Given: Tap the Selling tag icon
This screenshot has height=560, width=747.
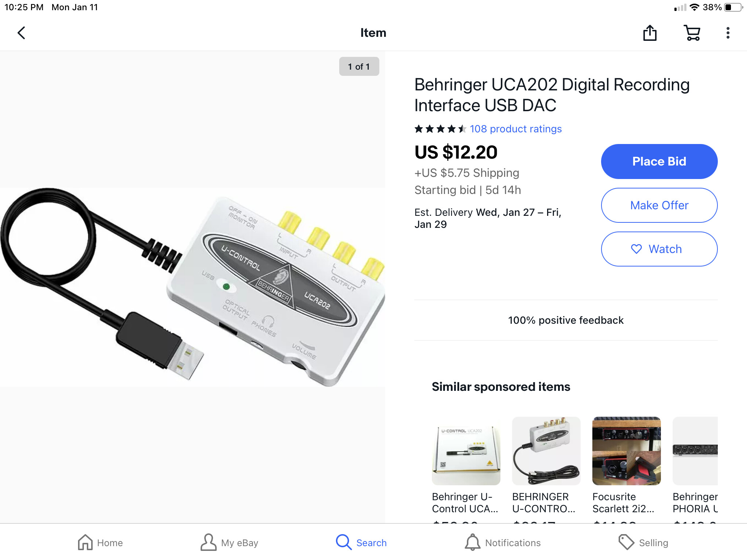Looking at the screenshot, I should point(626,542).
